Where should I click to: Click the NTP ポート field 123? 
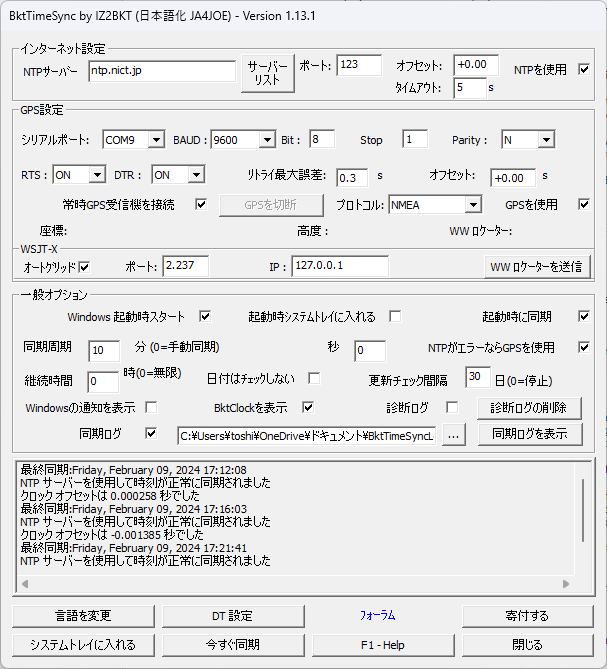pos(359,65)
